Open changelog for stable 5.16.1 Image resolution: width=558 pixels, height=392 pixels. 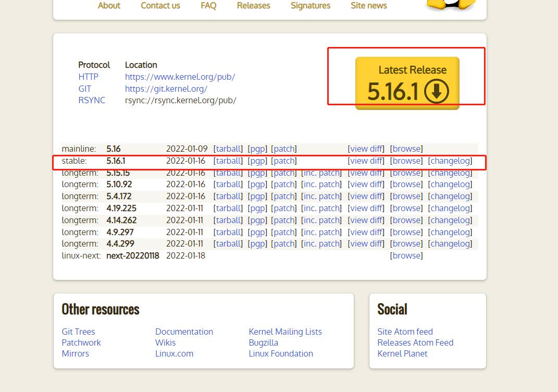pyautogui.click(x=450, y=161)
